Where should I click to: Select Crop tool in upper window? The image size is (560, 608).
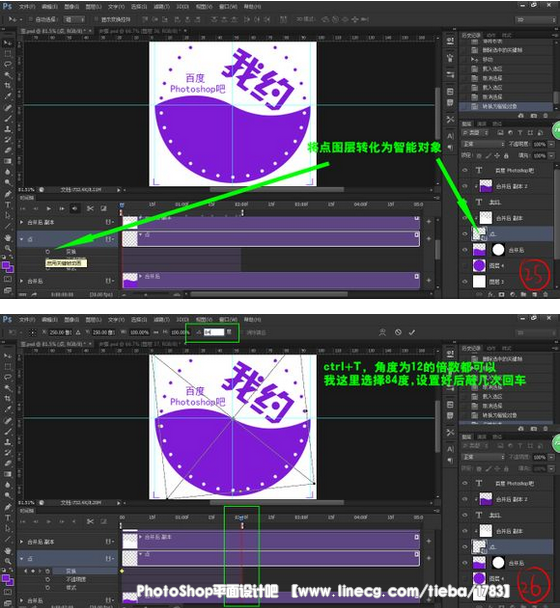(x=7, y=85)
